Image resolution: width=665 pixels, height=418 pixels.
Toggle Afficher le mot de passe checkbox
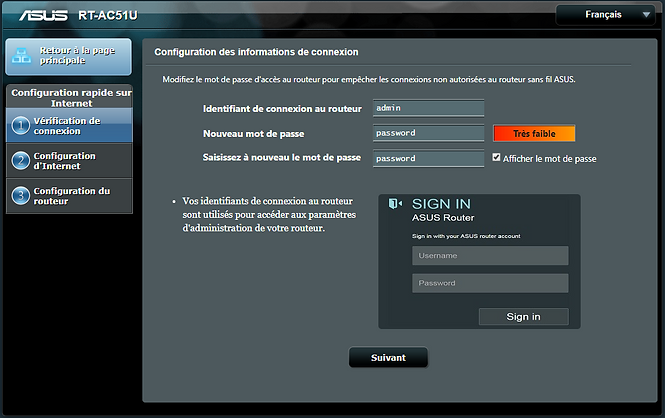click(x=496, y=157)
